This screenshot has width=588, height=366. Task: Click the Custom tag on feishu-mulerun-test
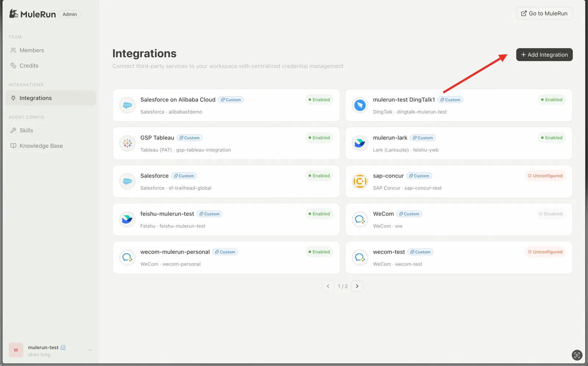coord(209,214)
